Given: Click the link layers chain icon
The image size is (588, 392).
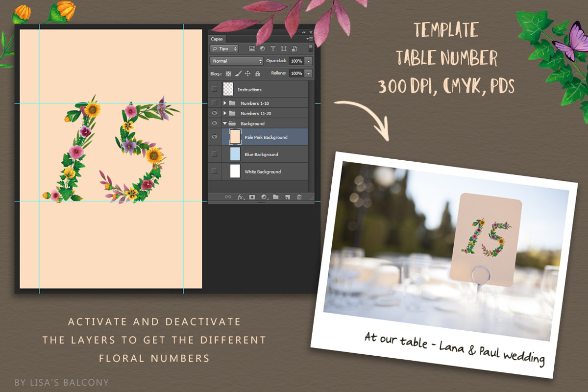Looking at the screenshot, I should 228,197.
